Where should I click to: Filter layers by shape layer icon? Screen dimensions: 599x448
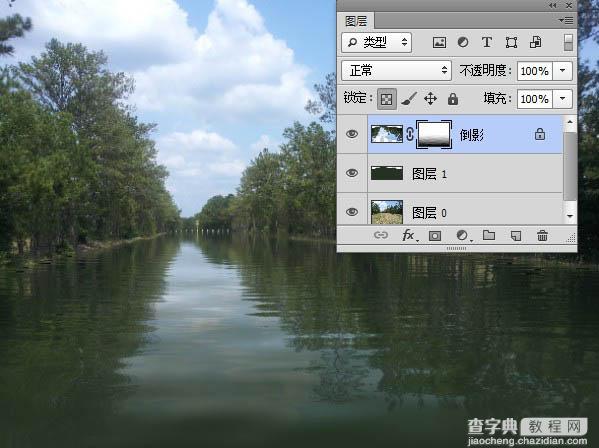click(511, 42)
